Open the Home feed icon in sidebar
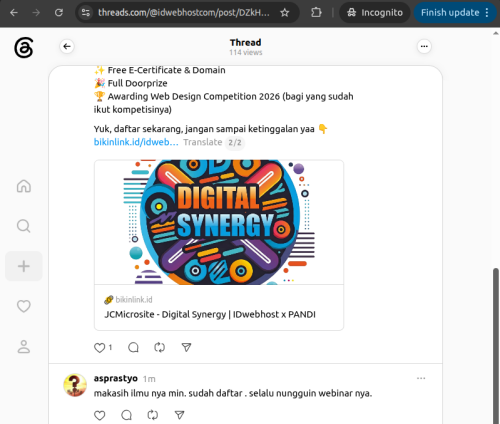This screenshot has width=500, height=424. (x=24, y=186)
